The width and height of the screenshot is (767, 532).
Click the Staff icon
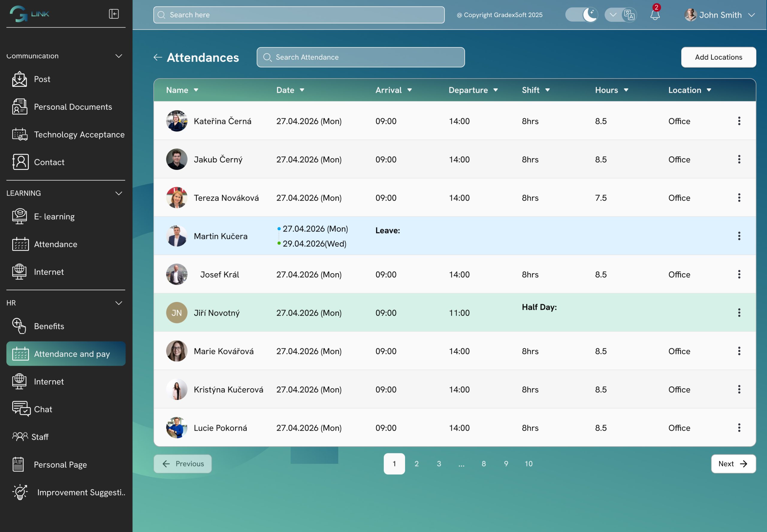point(19,437)
